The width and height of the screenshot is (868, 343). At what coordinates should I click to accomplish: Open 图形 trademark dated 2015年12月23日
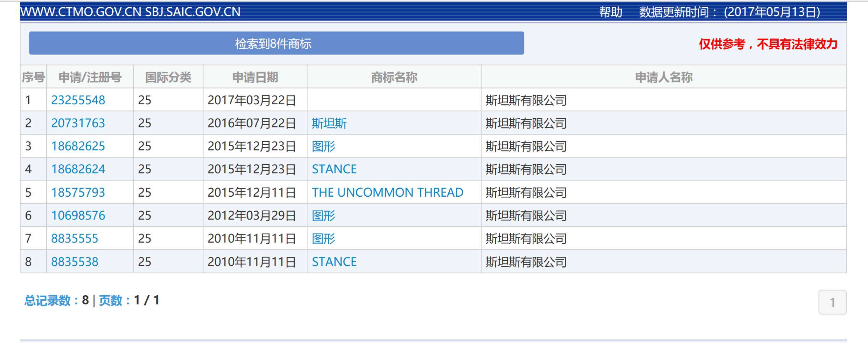(324, 146)
